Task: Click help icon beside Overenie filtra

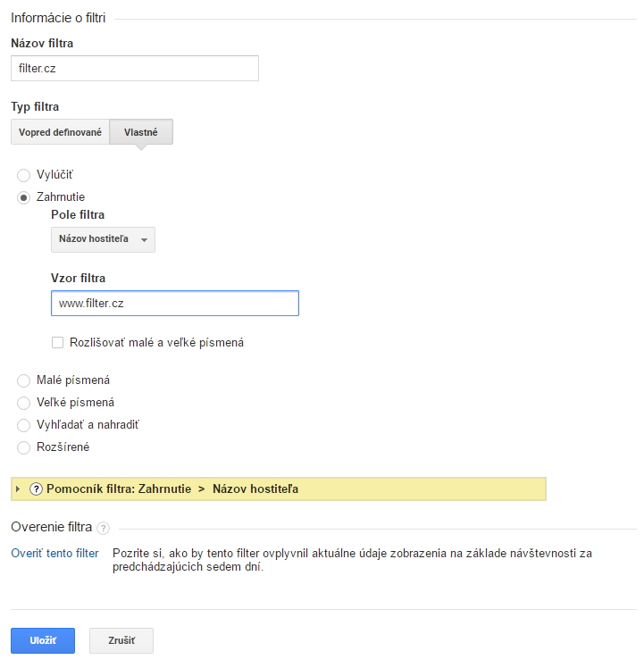Action: [x=104, y=528]
